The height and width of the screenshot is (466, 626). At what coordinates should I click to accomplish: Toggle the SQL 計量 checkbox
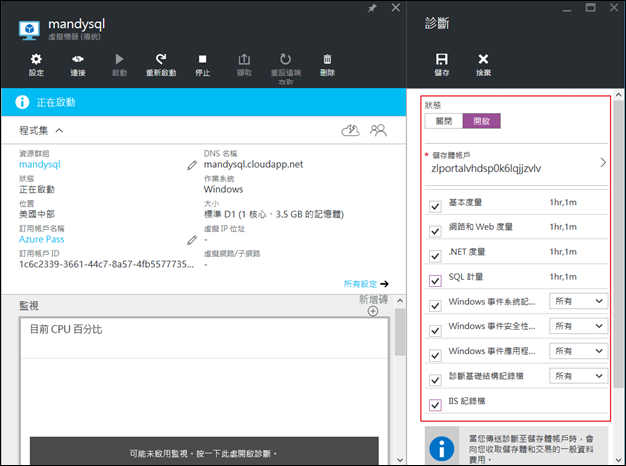click(x=435, y=281)
